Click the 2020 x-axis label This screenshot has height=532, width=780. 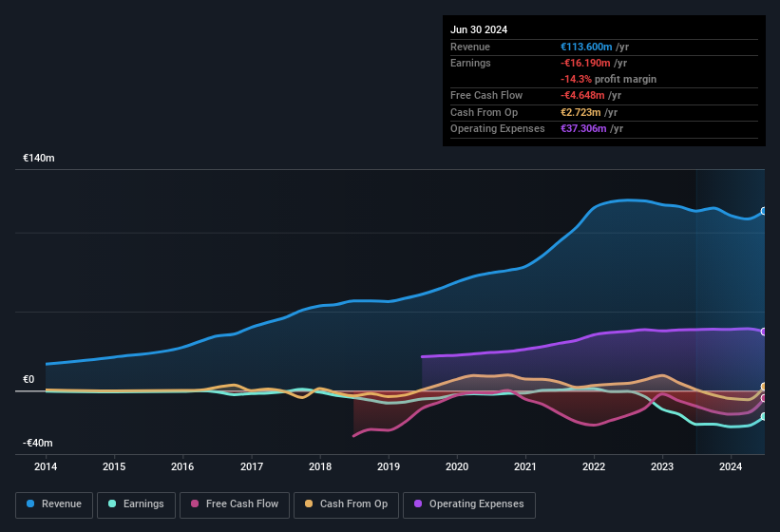pos(457,466)
